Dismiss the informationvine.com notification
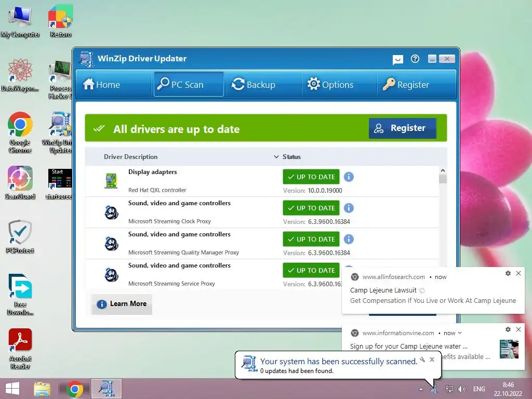Viewport: 532px width, 399px height. [518, 329]
